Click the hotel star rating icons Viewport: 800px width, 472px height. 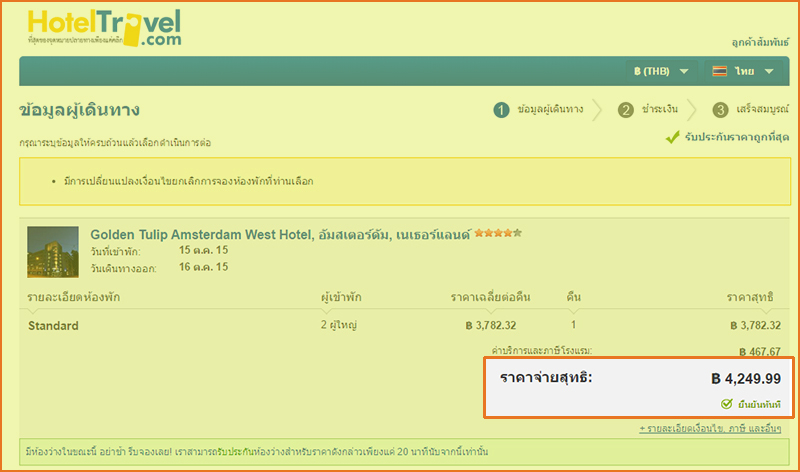(x=498, y=233)
